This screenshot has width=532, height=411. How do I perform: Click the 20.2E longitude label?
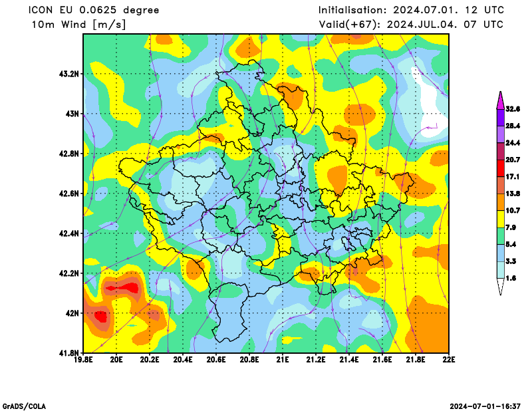150,359
